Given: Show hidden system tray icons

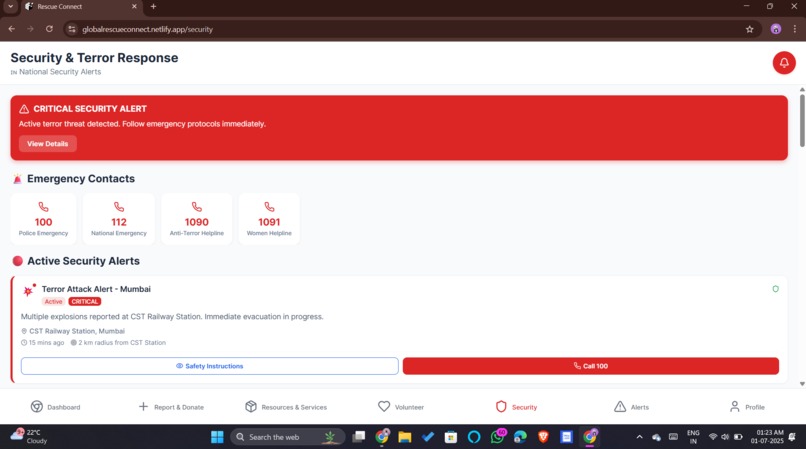Looking at the screenshot, I should tap(639, 437).
